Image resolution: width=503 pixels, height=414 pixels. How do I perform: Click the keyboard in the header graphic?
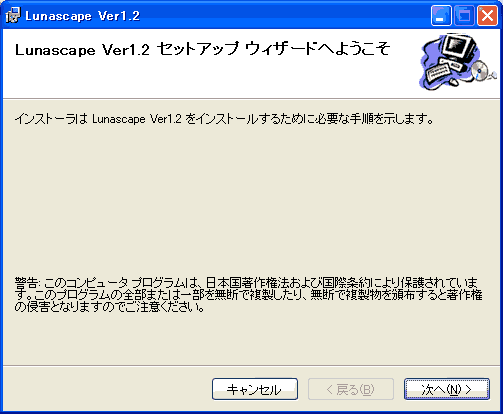[438, 72]
